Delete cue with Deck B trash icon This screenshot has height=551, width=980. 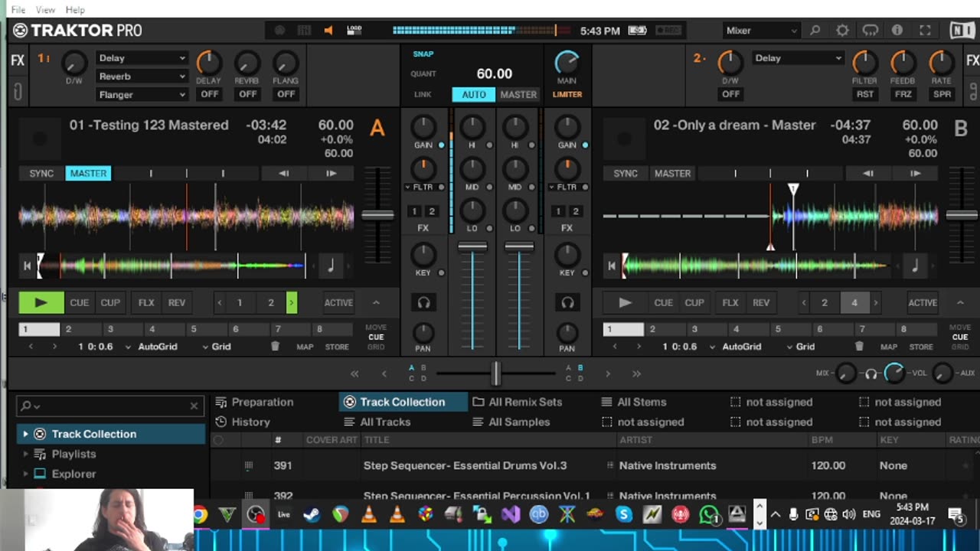[859, 347]
